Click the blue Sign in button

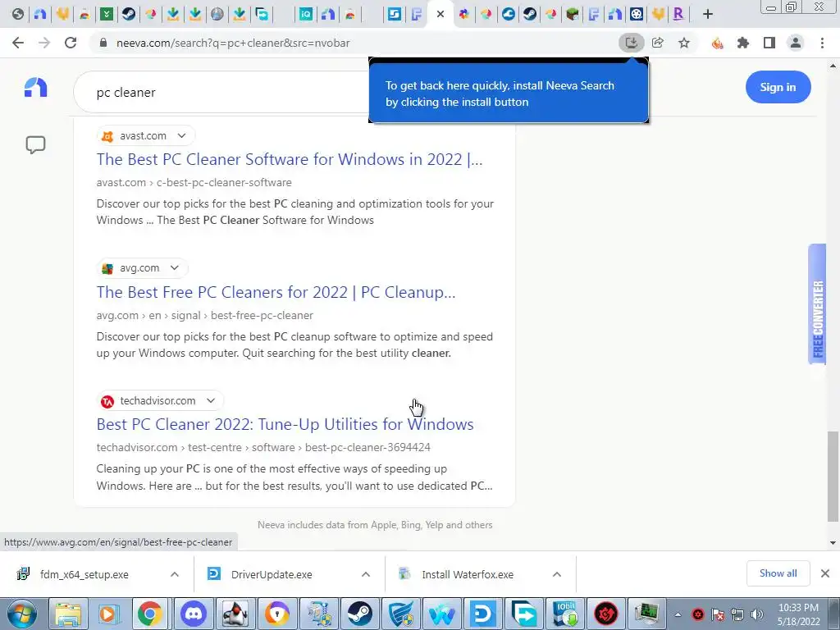coord(778,87)
